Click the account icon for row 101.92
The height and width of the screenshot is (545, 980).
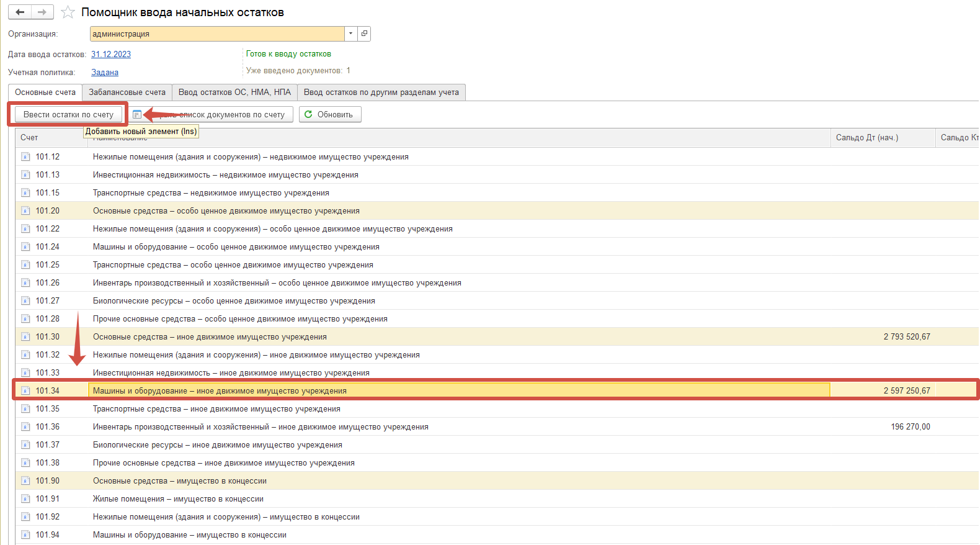coord(25,517)
